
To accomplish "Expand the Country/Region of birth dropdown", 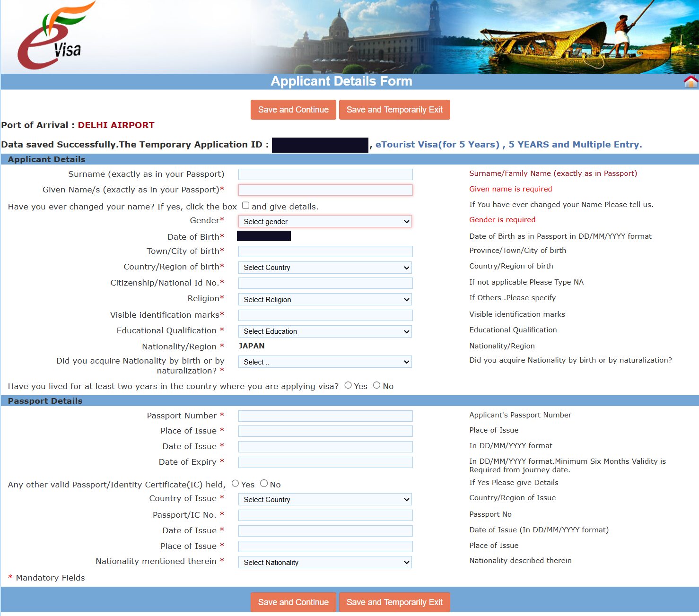I will (325, 268).
